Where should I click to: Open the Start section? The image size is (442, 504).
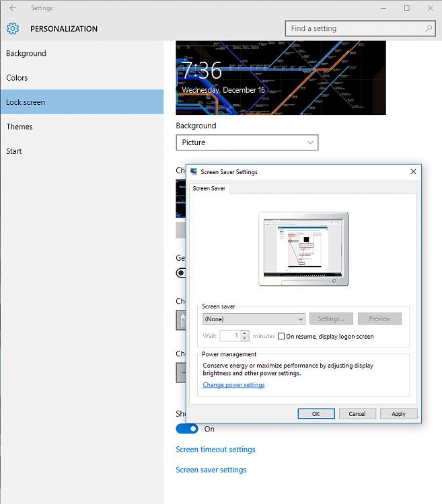coord(82,151)
